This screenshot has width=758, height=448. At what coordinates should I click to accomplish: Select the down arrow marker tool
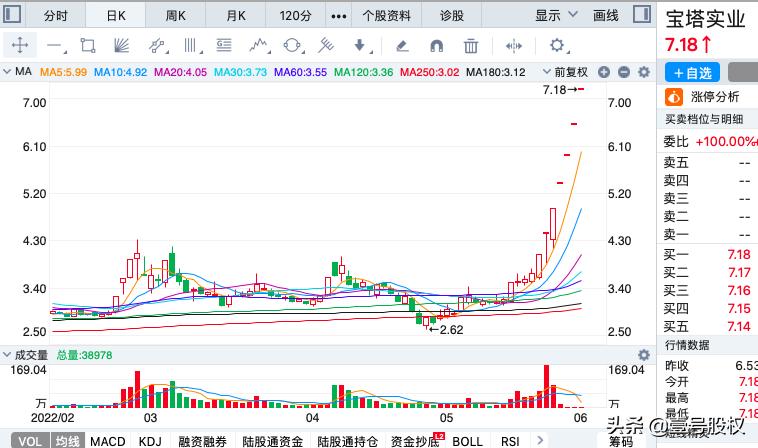(x=360, y=45)
